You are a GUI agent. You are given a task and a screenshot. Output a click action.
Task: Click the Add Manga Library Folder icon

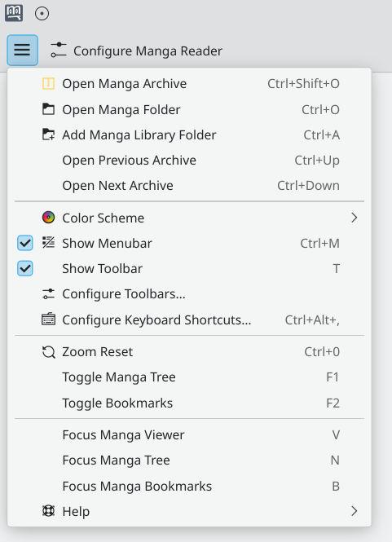[x=48, y=134]
